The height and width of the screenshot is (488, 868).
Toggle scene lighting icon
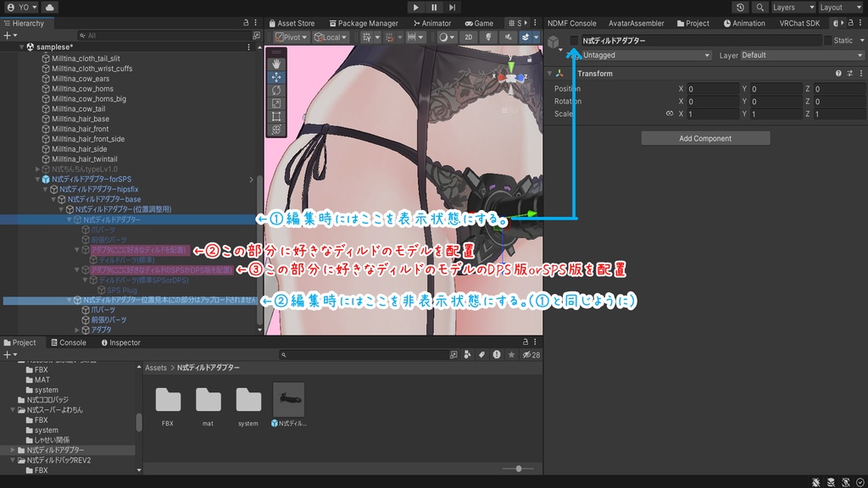[488, 37]
